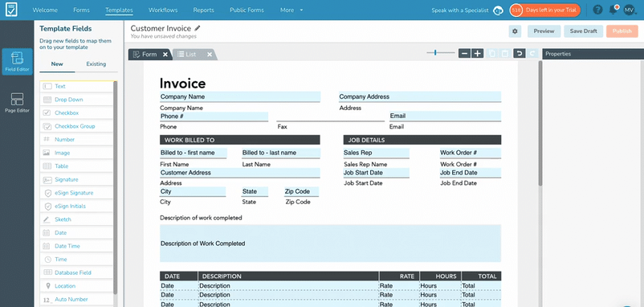Select the Table field type
The height and width of the screenshot is (307, 644).
[76, 166]
